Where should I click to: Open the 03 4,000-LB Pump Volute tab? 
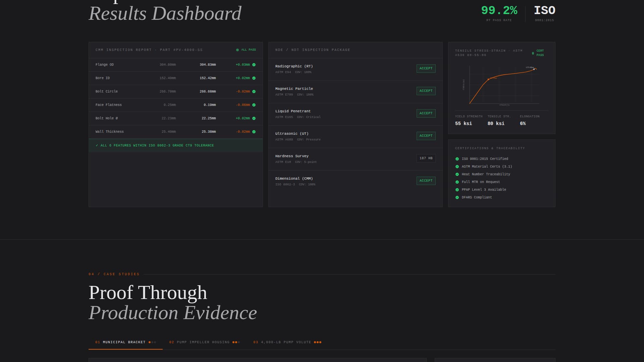coord(287,342)
